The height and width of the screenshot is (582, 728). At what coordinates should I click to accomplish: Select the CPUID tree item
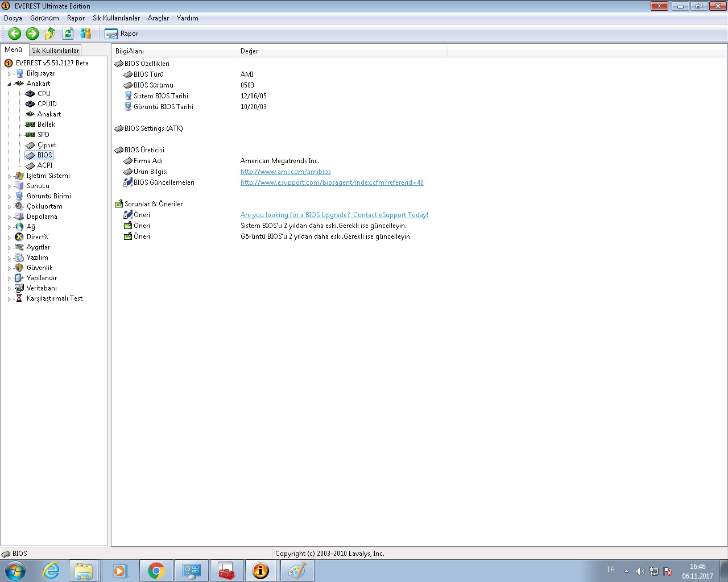point(47,104)
